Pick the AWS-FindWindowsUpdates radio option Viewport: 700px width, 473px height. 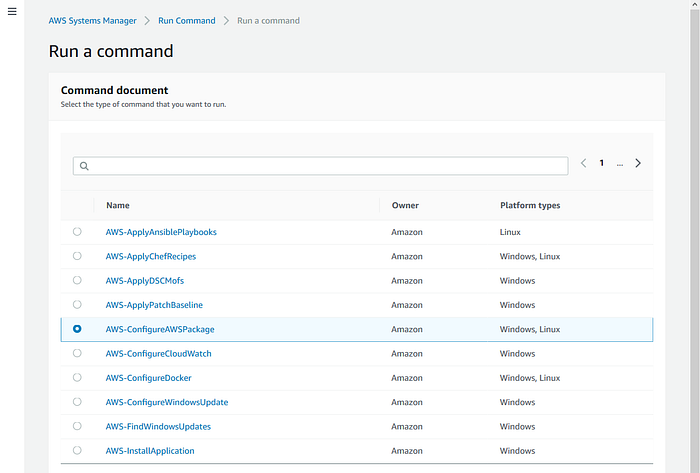pyautogui.click(x=78, y=426)
